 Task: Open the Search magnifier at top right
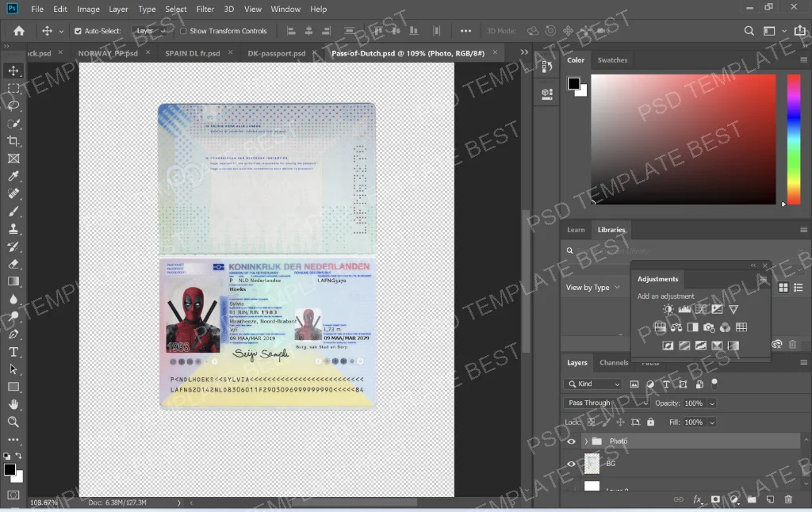(x=749, y=31)
